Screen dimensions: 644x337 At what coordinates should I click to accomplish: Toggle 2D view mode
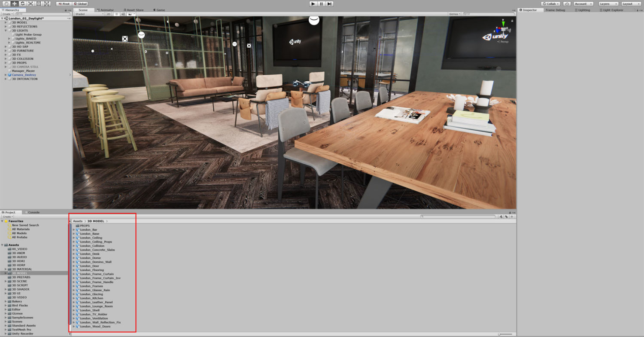108,14
